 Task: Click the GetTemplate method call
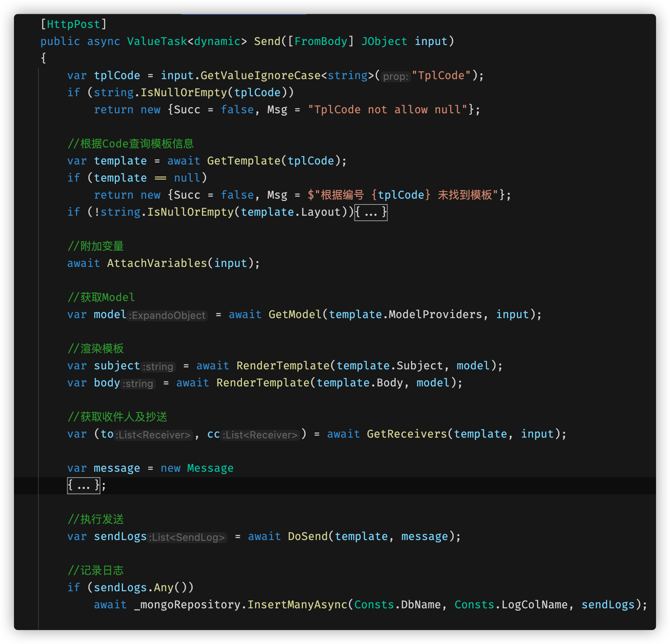[x=244, y=161]
